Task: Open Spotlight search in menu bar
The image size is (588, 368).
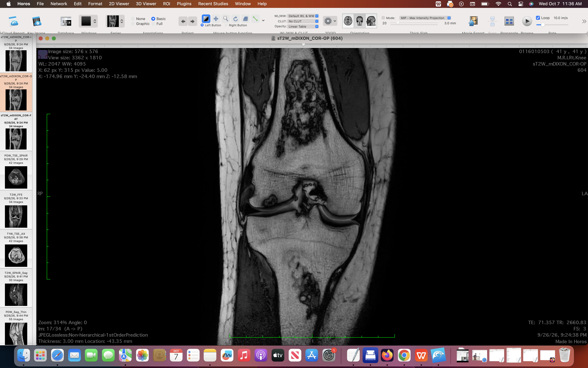Action: tap(510, 4)
